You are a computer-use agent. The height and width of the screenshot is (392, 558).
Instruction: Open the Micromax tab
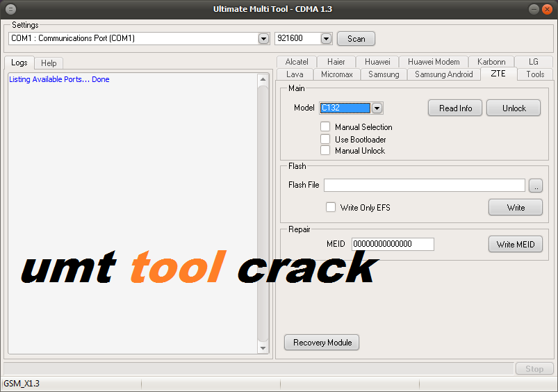click(336, 74)
